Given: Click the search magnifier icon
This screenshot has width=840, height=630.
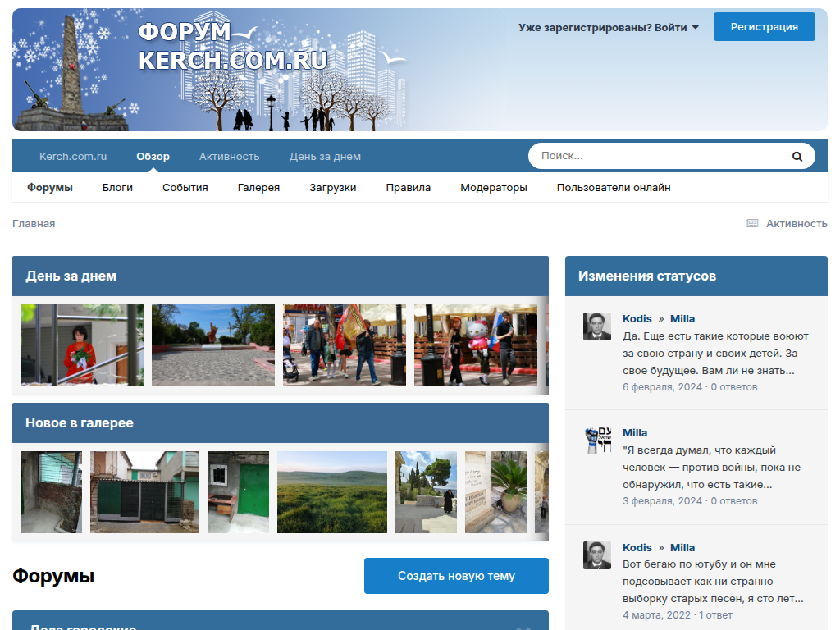Looking at the screenshot, I should pyautogui.click(x=797, y=156).
